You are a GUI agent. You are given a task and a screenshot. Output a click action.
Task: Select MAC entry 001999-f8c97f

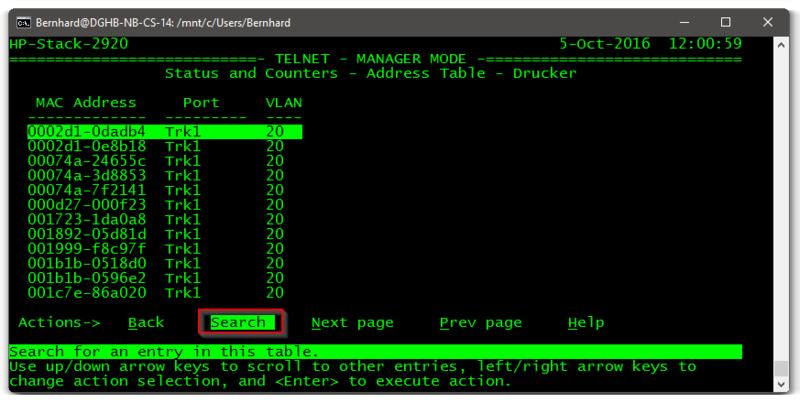[86, 248]
